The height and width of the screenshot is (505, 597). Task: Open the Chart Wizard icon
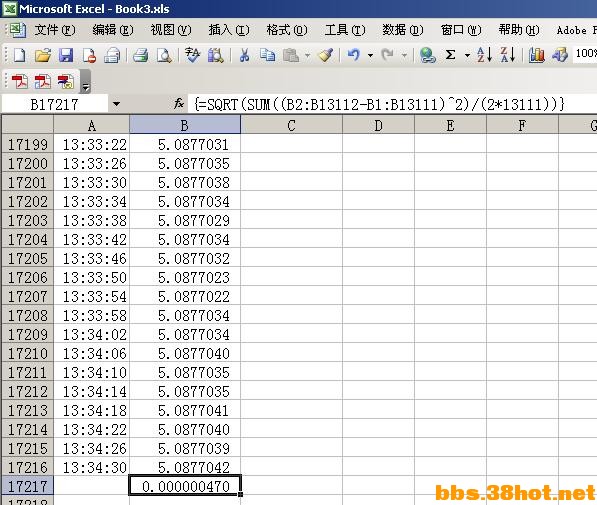pos(536,55)
